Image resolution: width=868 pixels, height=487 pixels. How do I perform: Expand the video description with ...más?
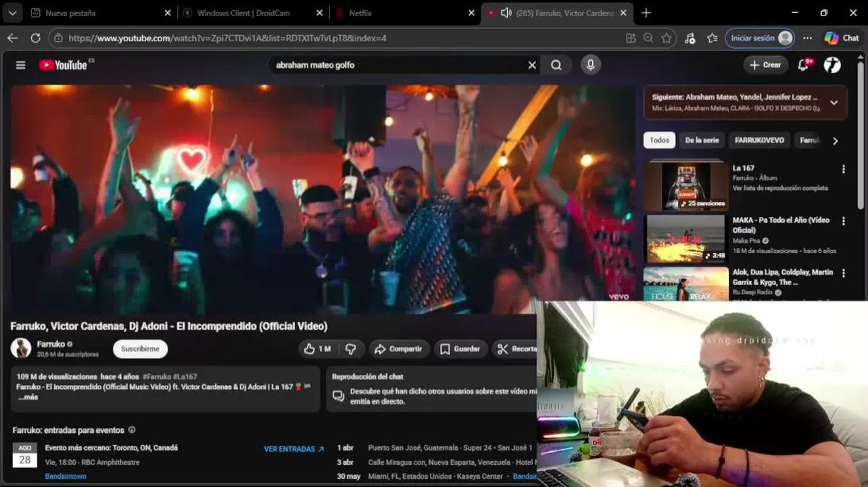pos(28,397)
